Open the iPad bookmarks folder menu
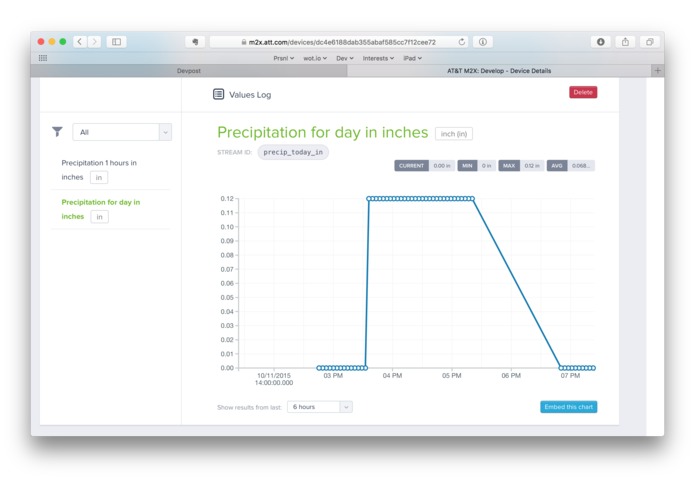Image resolution: width=695 pixels, height=494 pixels. (412, 58)
